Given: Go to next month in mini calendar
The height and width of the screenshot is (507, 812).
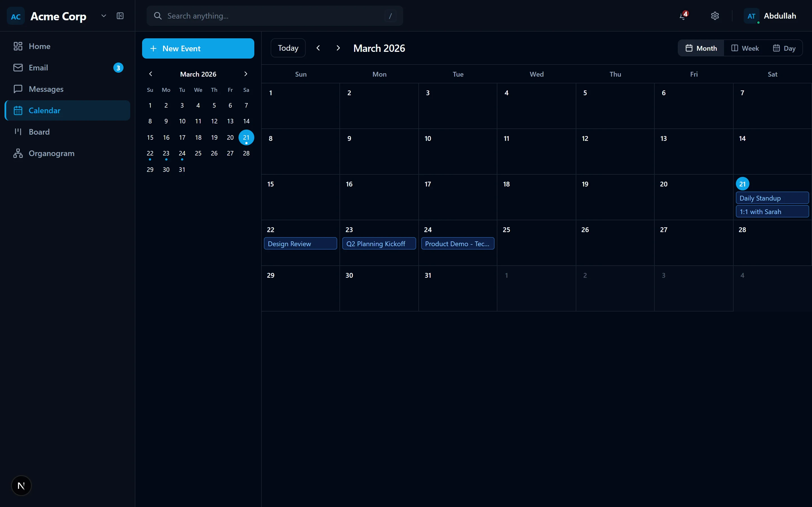Looking at the screenshot, I should (x=246, y=74).
